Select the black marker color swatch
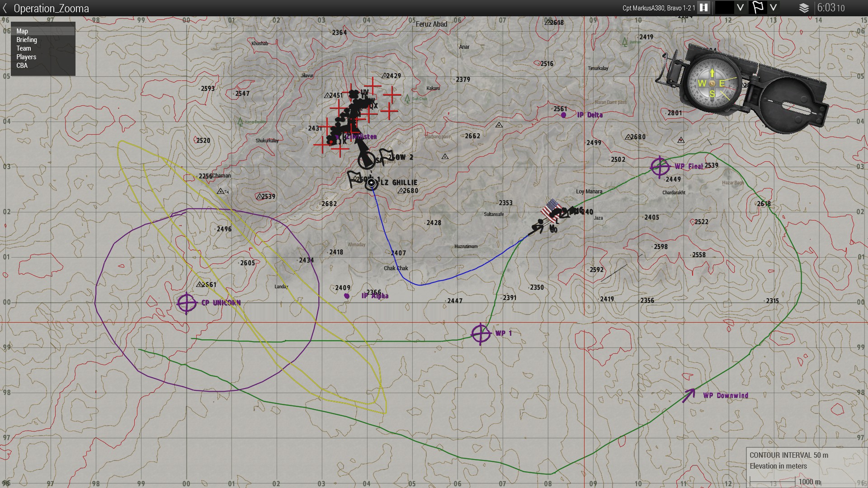This screenshot has width=868, height=488. click(724, 8)
